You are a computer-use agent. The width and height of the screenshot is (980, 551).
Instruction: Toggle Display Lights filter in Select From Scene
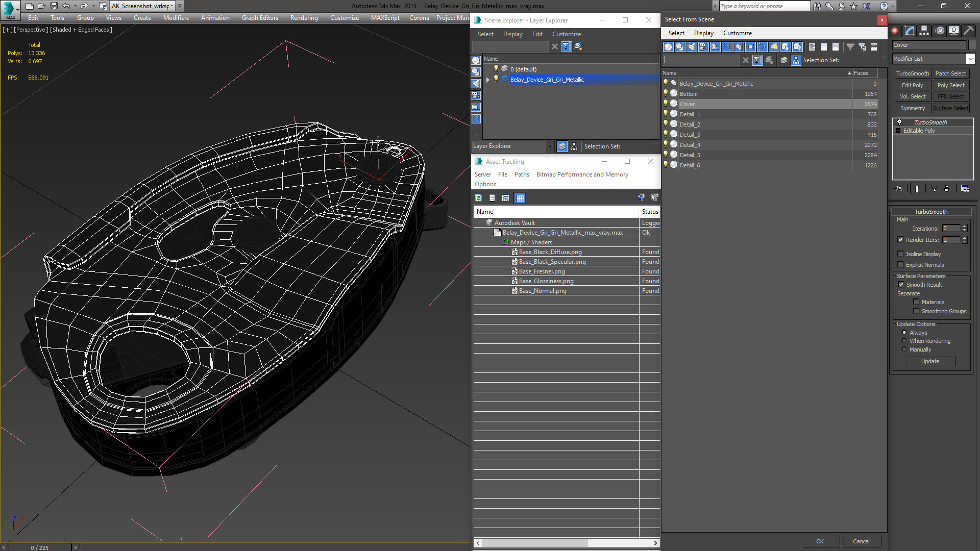pos(692,47)
